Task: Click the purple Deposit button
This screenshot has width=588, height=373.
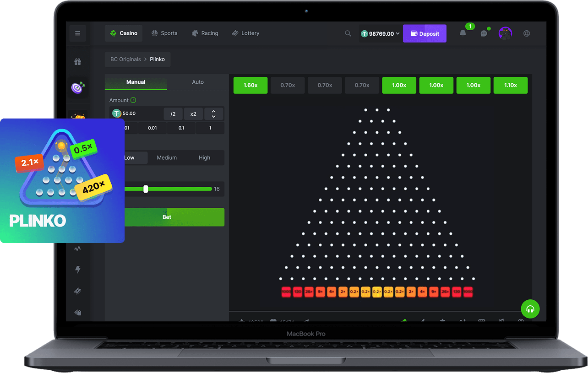Action: (425, 33)
